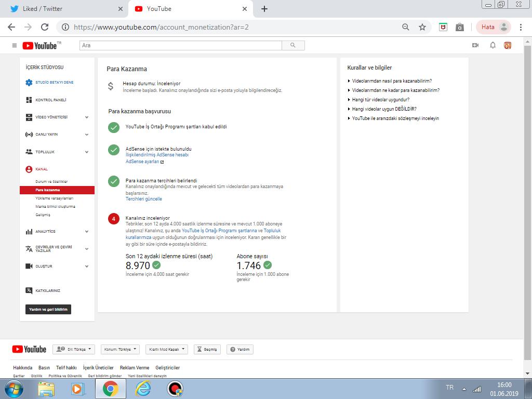
Task: Click the Hata profile error button
Action: pos(493,27)
